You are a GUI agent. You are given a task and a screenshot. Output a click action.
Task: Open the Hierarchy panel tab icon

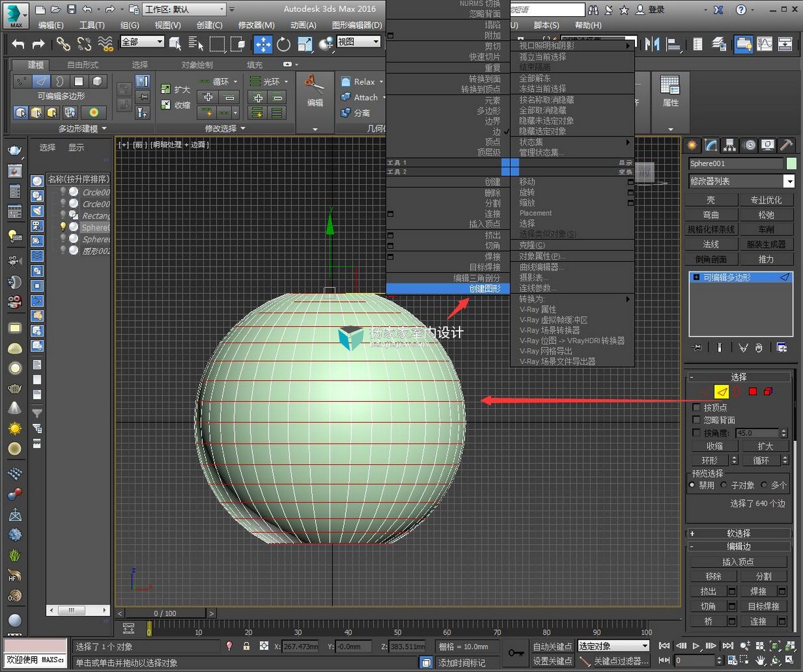[x=729, y=145]
